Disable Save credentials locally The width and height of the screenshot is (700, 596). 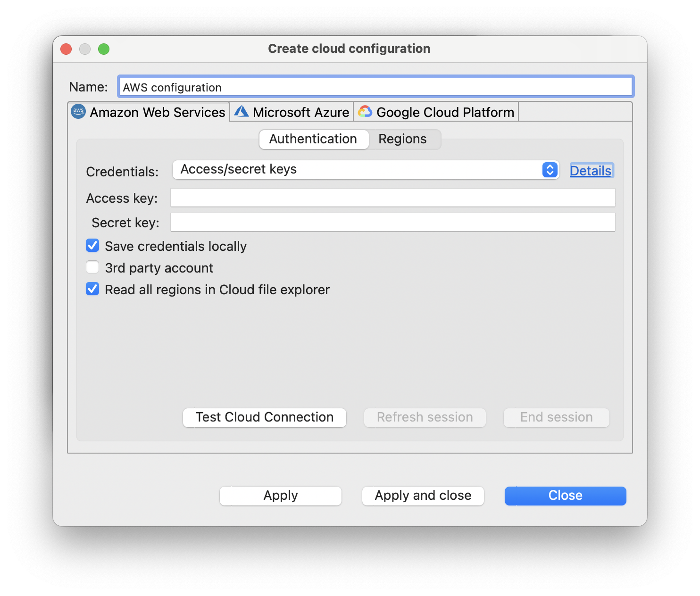pos(92,245)
